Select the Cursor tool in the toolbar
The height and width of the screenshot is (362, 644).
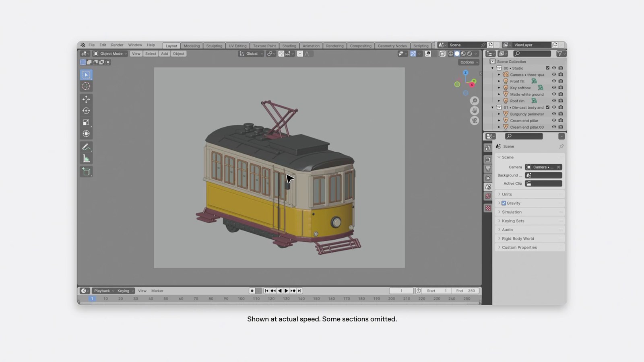pos(86,86)
